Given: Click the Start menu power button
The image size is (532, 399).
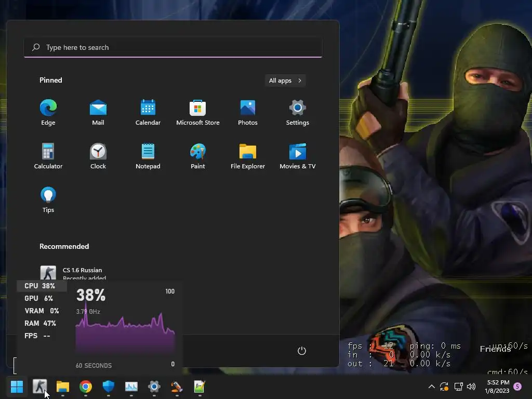Looking at the screenshot, I should (x=302, y=351).
